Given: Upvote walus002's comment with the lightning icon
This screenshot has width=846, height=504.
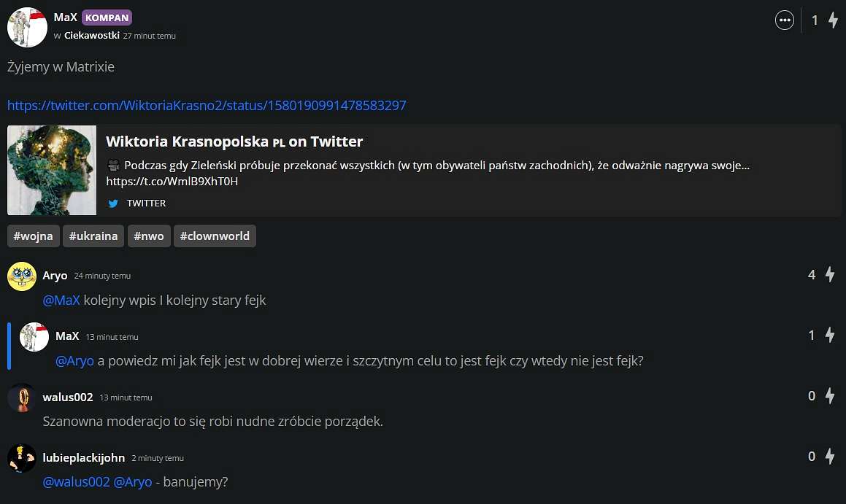Looking at the screenshot, I should tap(830, 395).
